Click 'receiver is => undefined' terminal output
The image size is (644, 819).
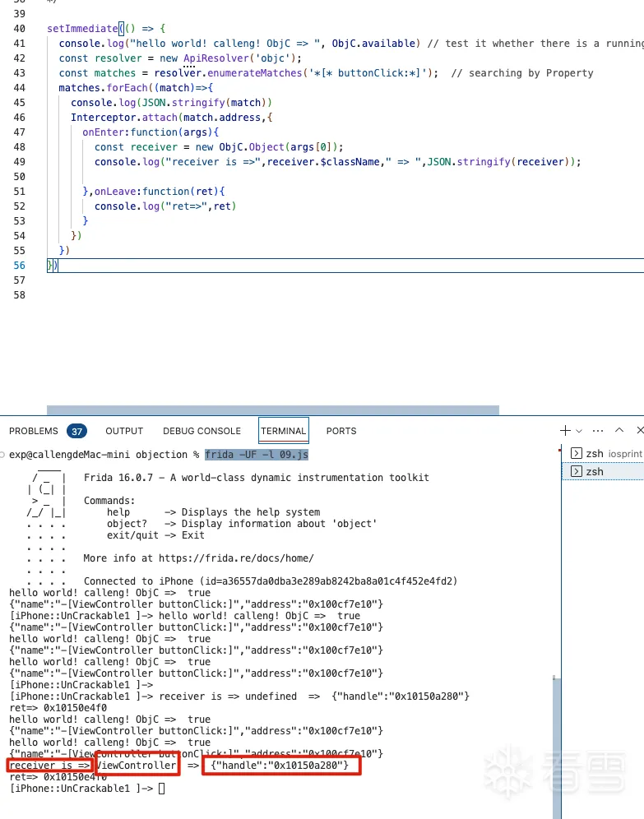tap(228, 696)
